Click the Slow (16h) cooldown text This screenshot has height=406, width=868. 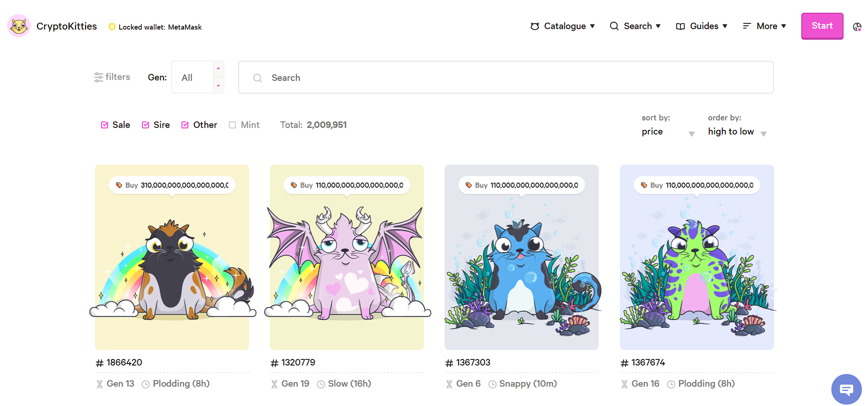click(350, 384)
